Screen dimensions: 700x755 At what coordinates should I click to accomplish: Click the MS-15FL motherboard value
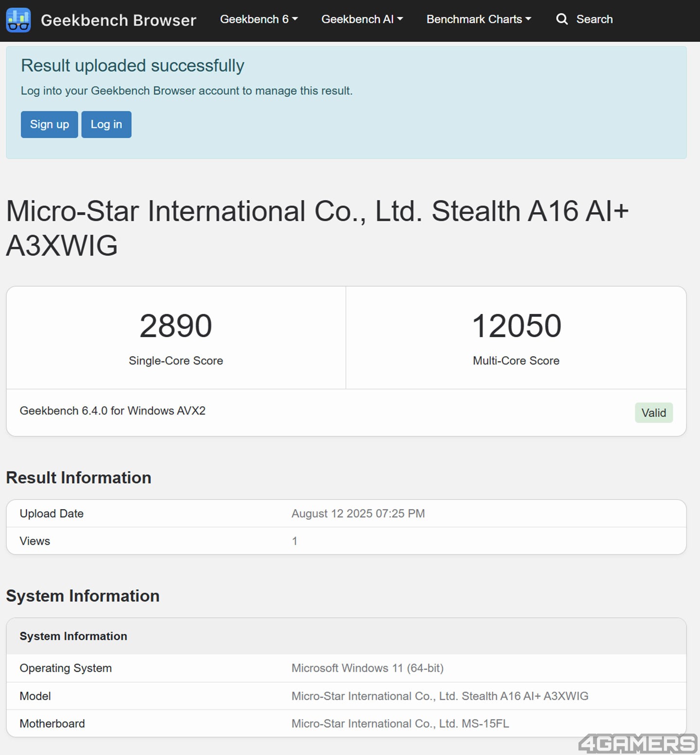coord(401,723)
